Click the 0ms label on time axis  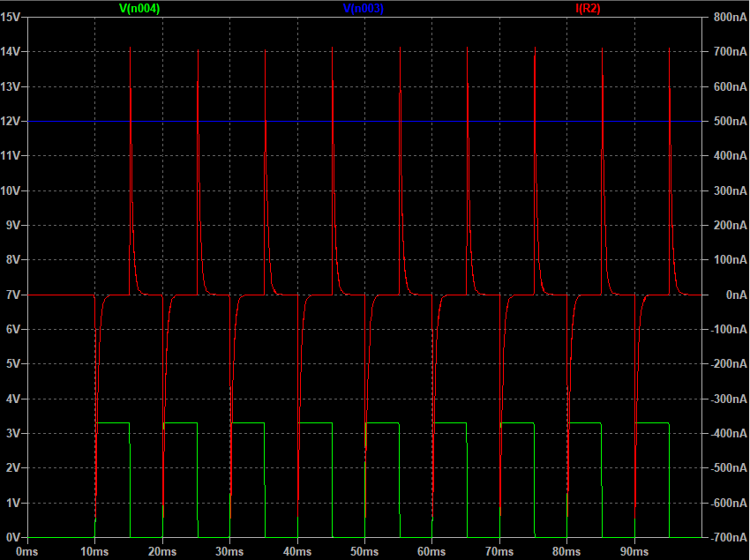pos(27,551)
